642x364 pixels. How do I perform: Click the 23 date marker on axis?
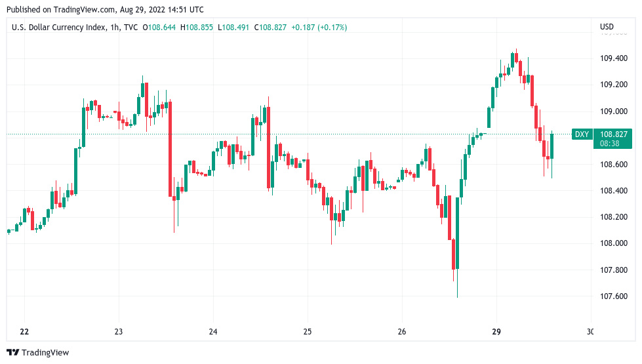pos(118,332)
